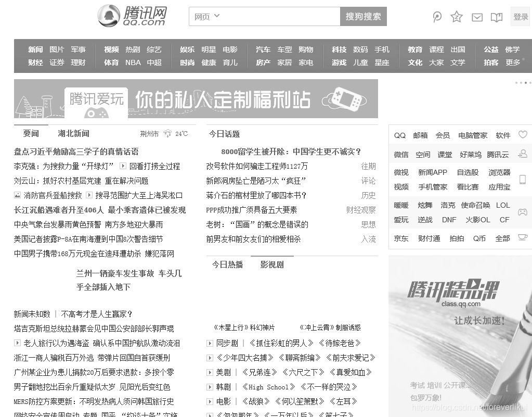Click picture icon before 消防官兵登船搜救
The width and height of the screenshot is (532, 417).
click(17, 195)
